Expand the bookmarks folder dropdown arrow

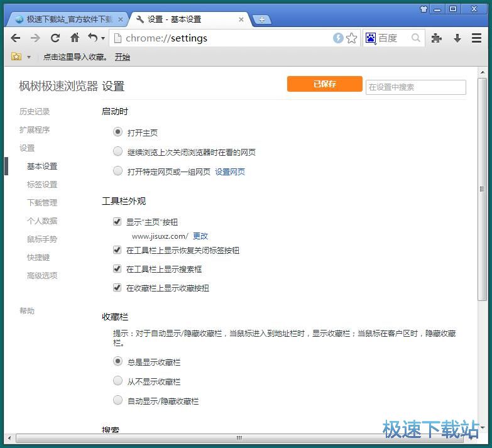(x=28, y=57)
